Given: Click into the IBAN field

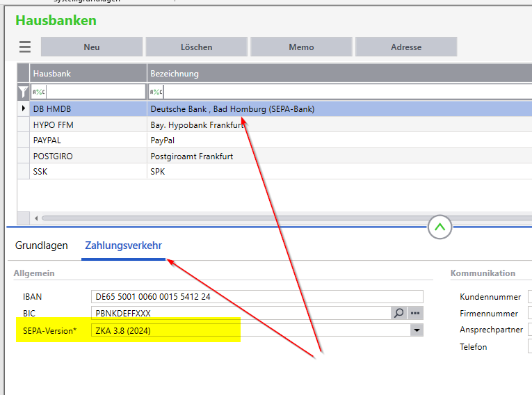Looking at the screenshot, I should 257,296.
